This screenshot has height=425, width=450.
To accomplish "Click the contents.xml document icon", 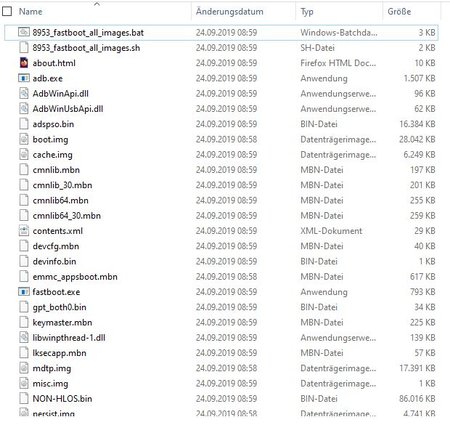I will click(24, 231).
